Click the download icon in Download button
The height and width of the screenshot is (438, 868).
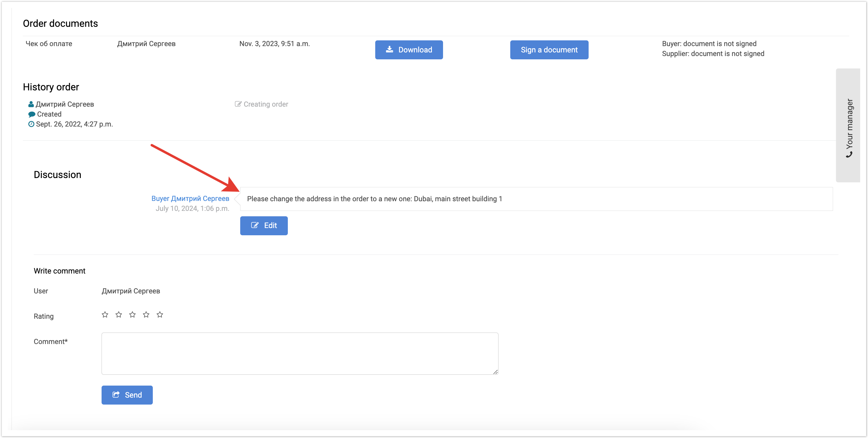389,49
